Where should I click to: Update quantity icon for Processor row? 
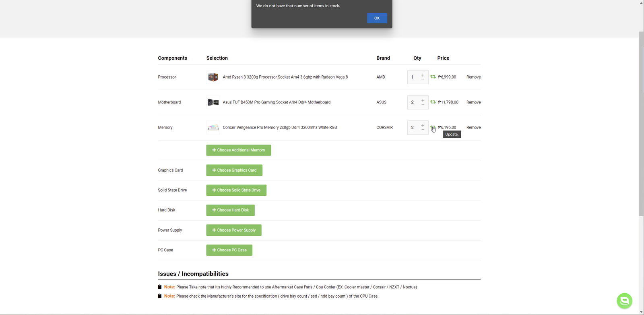tap(433, 77)
